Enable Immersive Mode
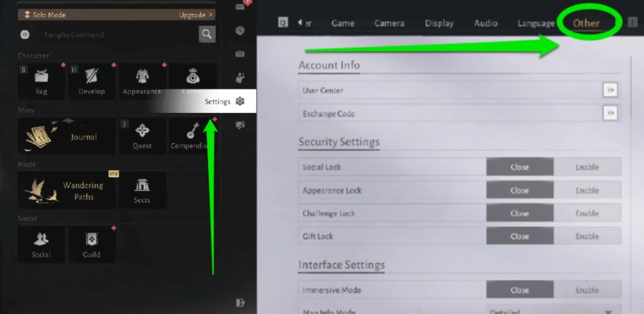644x314 pixels. tap(587, 290)
